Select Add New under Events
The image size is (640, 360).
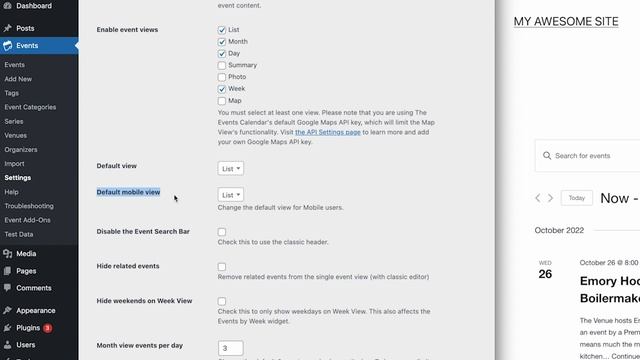tap(18, 79)
